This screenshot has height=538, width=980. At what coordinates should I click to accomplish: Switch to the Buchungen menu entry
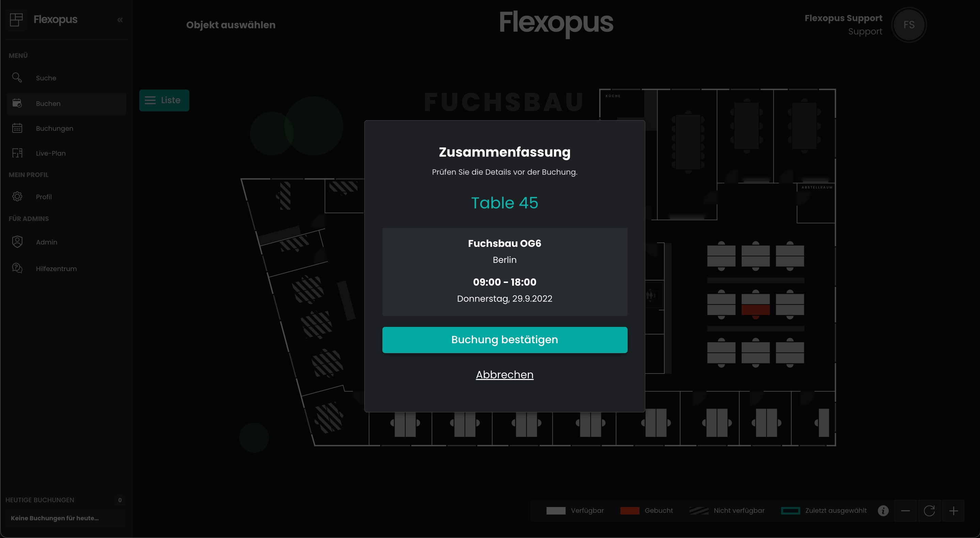tap(54, 128)
